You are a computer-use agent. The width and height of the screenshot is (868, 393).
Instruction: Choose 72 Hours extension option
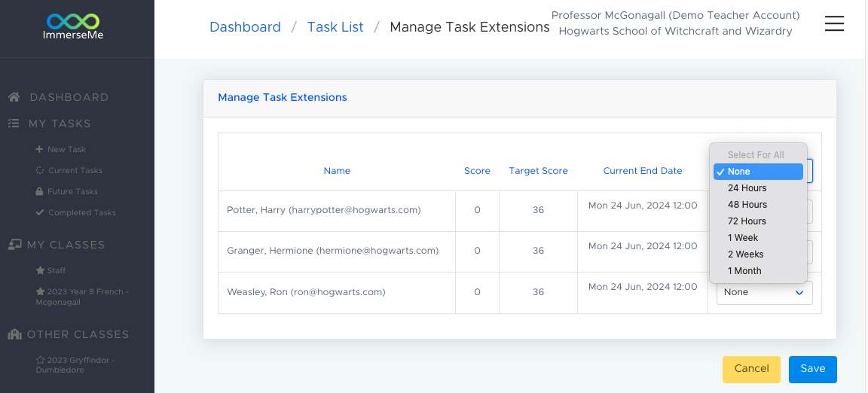pyautogui.click(x=759, y=221)
